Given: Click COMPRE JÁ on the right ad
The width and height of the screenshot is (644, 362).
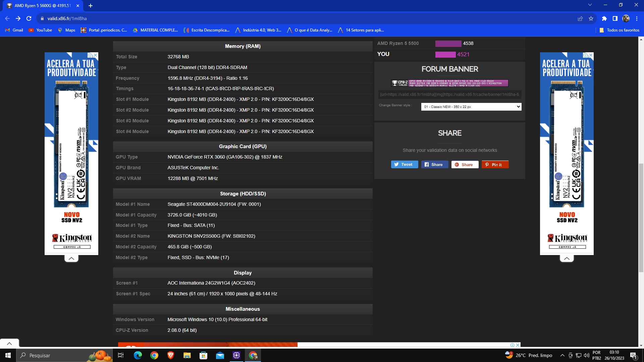Looking at the screenshot, I should click(x=568, y=247).
